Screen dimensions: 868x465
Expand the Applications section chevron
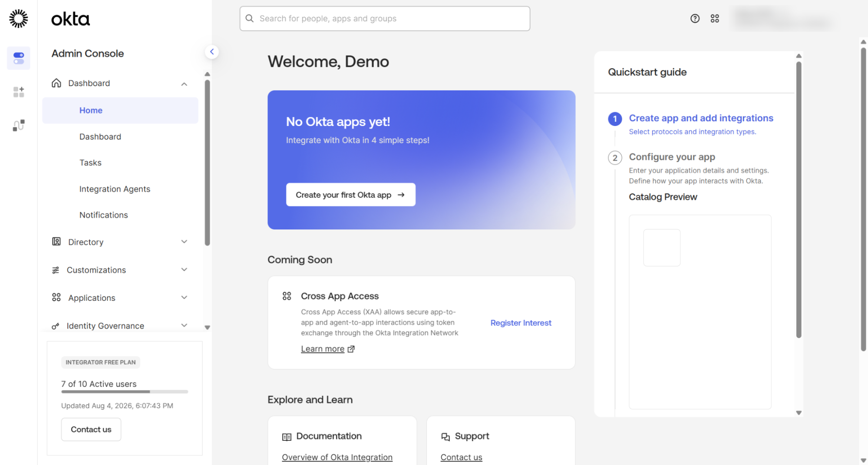184,298
